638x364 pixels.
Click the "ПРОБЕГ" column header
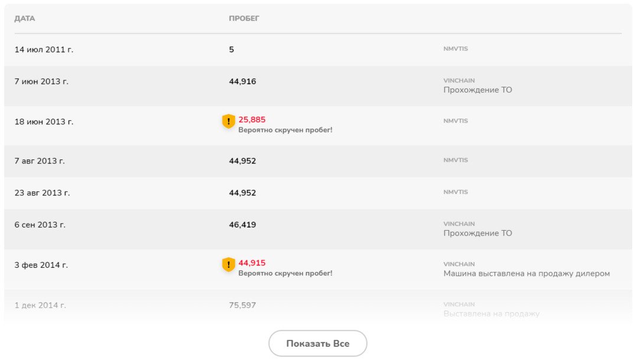tap(244, 19)
